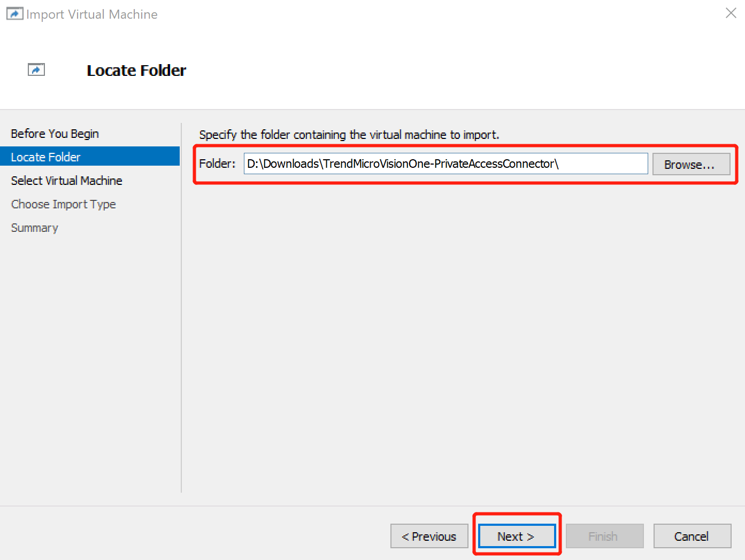Jump to the Select Virtual Machine step
Viewport: 745px width, 560px height.
coord(66,181)
